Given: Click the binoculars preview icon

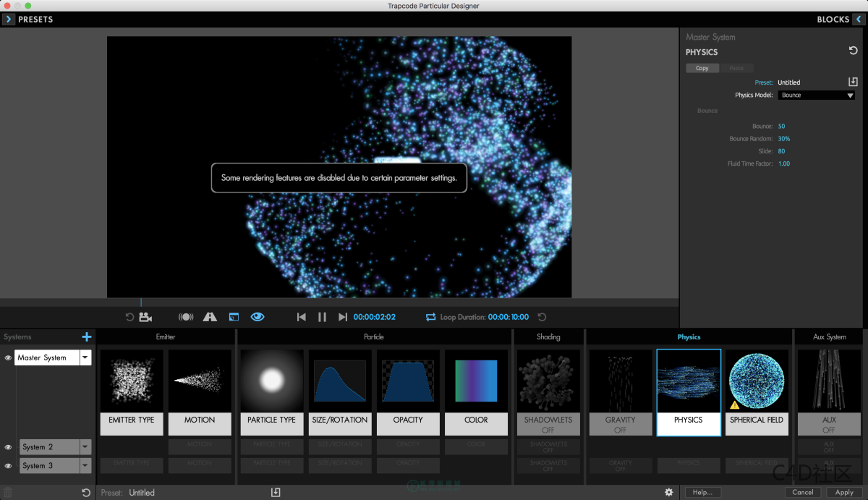Looking at the screenshot, I should [x=210, y=316].
